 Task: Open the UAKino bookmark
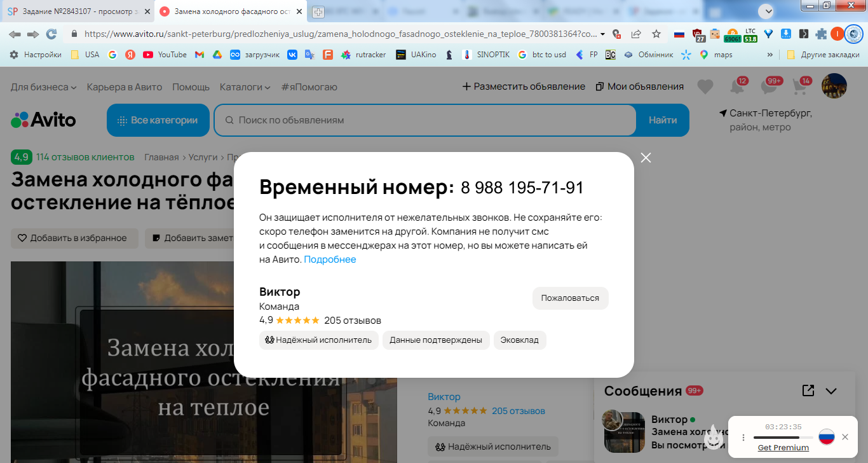[416, 55]
